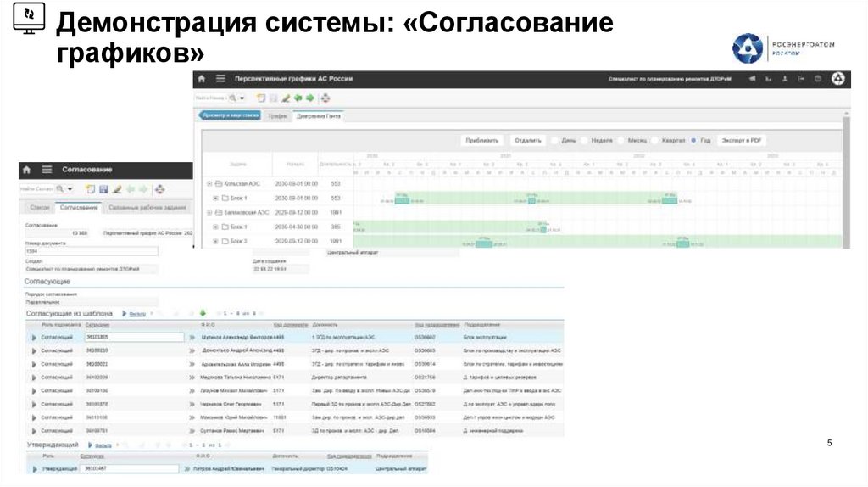868x487 pixels.
Task: Expand details for Шутиков Александр row
Action: (34, 338)
